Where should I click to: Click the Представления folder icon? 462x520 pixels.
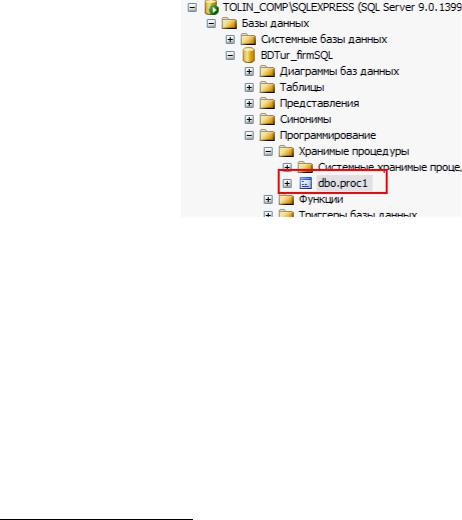point(267,104)
